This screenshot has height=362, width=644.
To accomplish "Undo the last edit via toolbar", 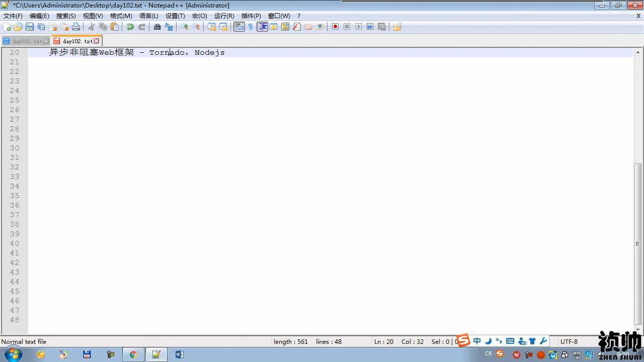I will 130,27.
